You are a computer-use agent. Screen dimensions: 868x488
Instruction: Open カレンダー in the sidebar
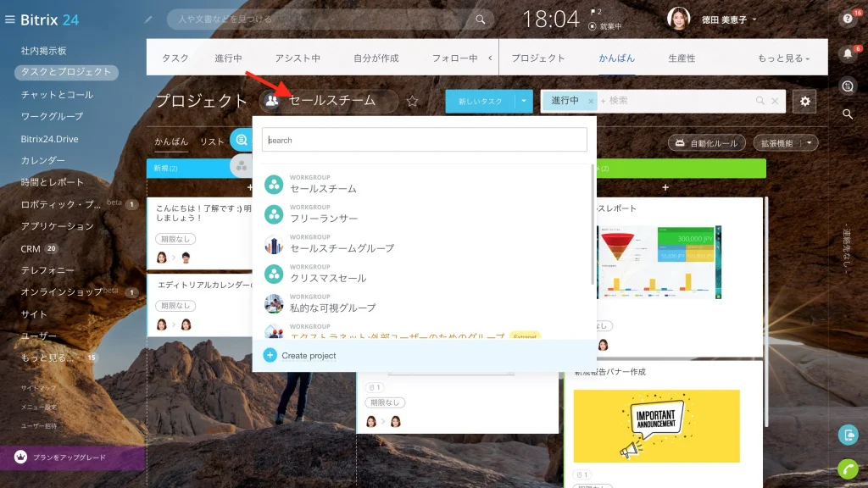(x=42, y=160)
